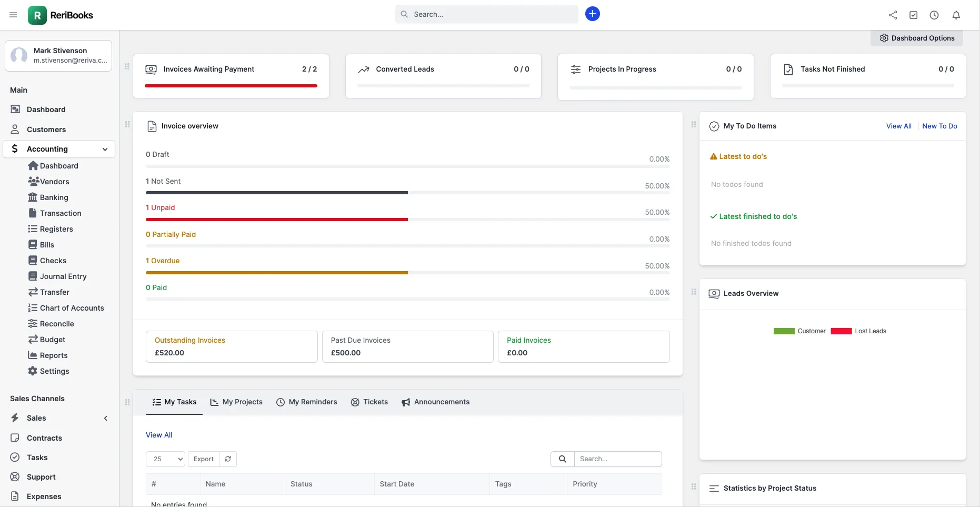Click the tasks table Search field
This screenshot has width=980, height=507.
618,459
